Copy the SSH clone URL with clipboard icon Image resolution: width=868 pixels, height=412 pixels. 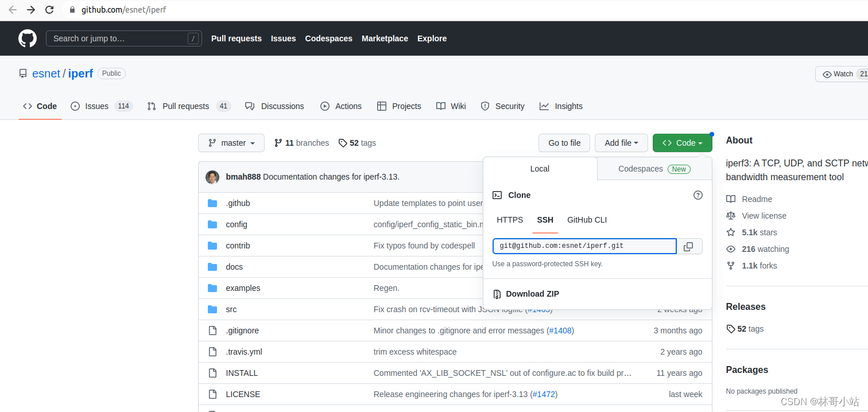tap(689, 246)
